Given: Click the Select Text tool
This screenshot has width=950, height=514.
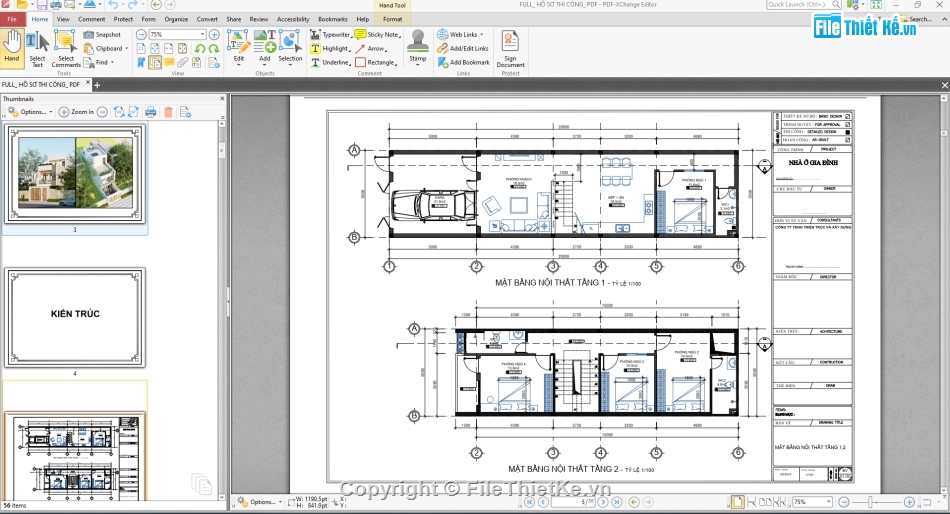Looking at the screenshot, I should (37, 47).
